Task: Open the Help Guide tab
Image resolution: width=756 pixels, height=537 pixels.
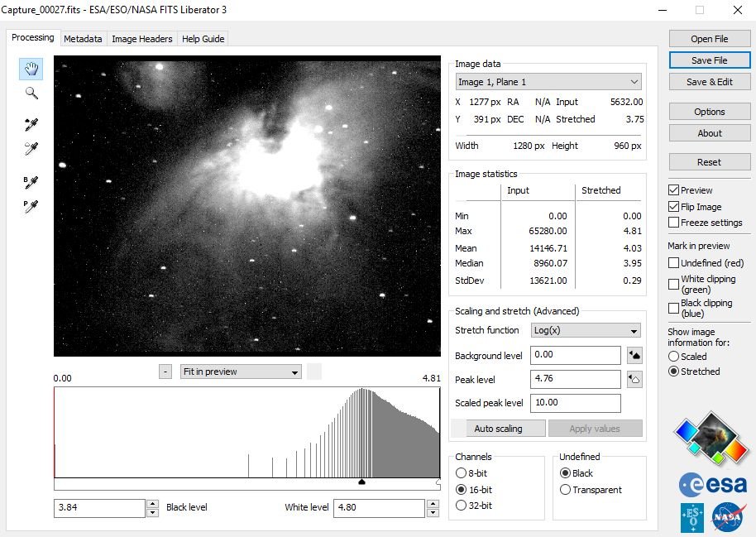Action: click(x=203, y=39)
